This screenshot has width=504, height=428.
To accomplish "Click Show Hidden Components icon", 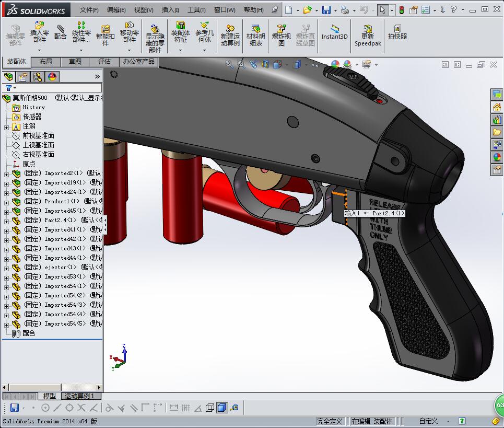I will pos(155,38).
